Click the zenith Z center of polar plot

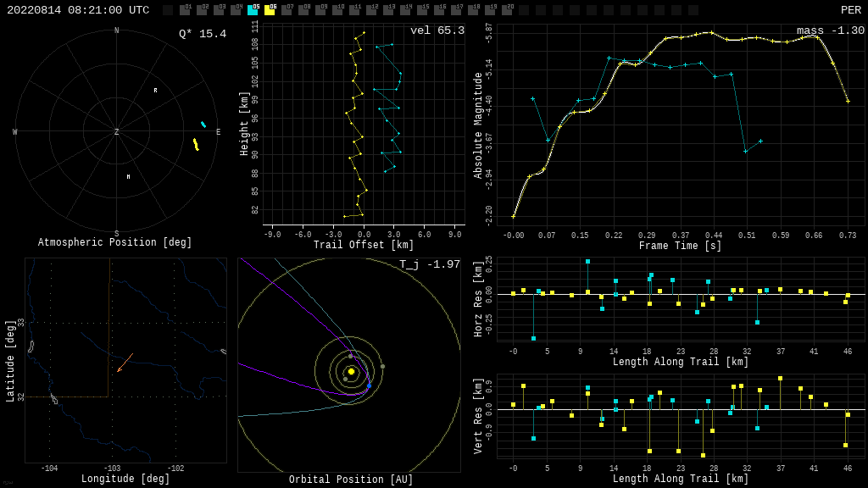(x=117, y=132)
